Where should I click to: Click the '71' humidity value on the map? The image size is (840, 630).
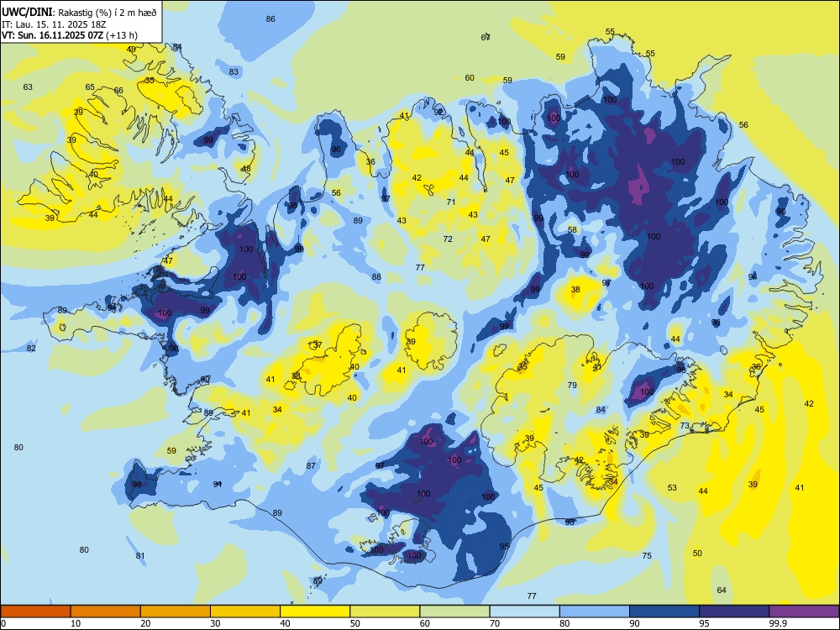(x=451, y=202)
